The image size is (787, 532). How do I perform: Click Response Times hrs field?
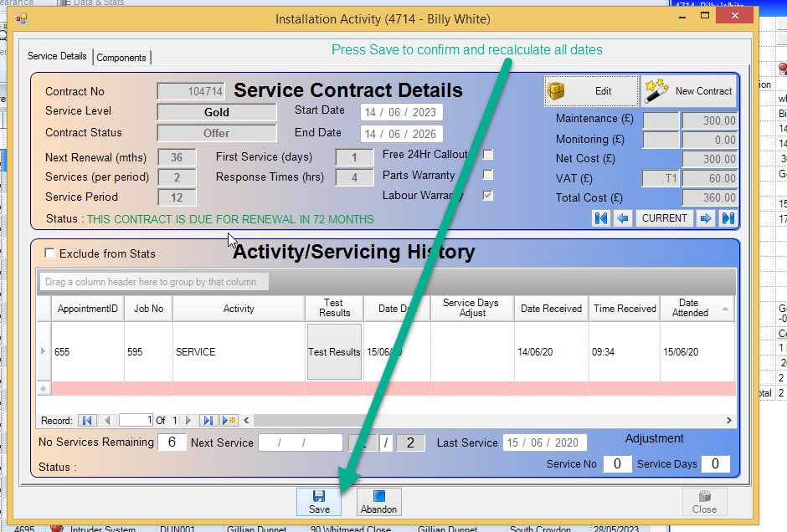(354, 177)
